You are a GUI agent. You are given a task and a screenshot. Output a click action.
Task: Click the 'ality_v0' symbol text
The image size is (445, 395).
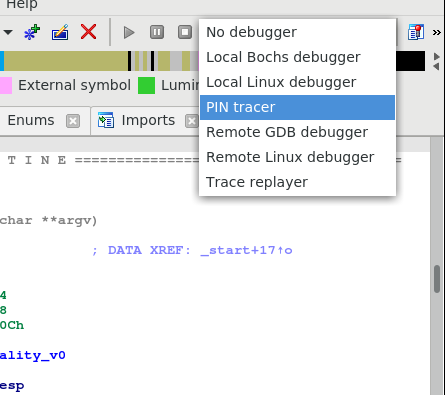pyautogui.click(x=33, y=355)
